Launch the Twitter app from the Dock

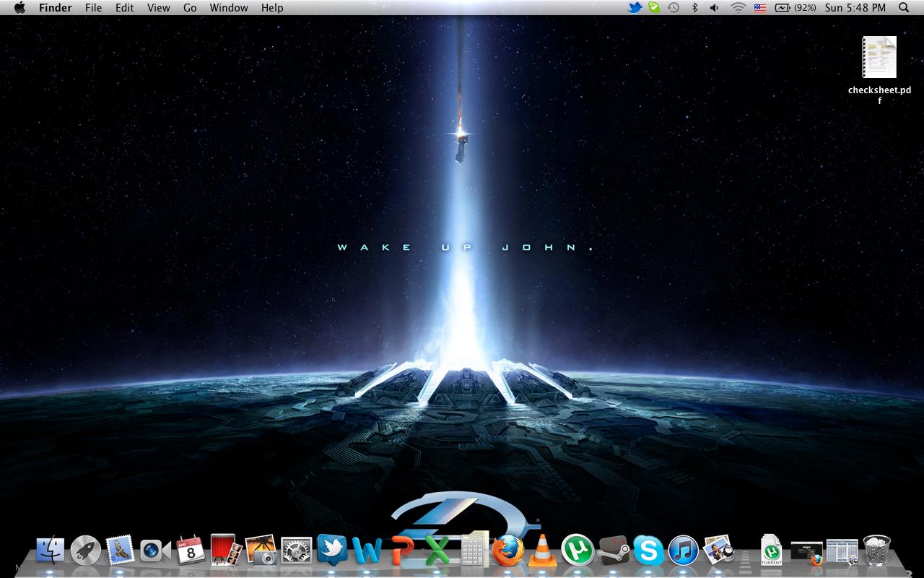tap(332, 551)
